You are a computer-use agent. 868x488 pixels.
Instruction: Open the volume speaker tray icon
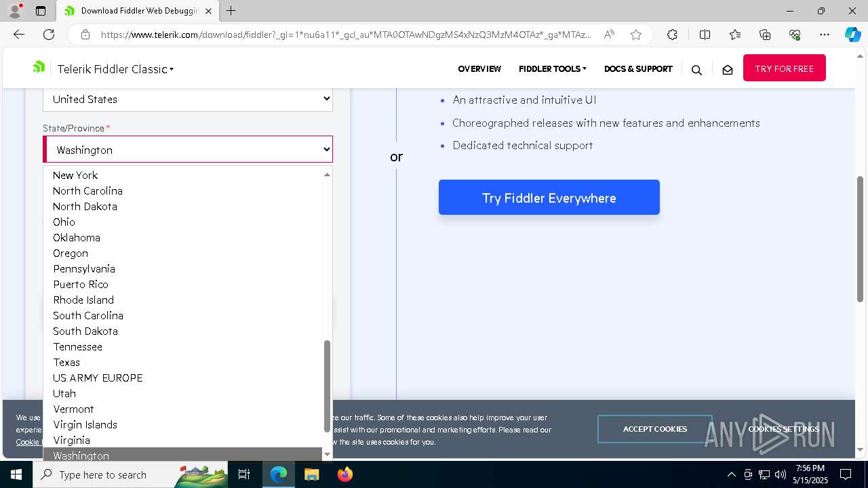pyautogui.click(x=781, y=474)
